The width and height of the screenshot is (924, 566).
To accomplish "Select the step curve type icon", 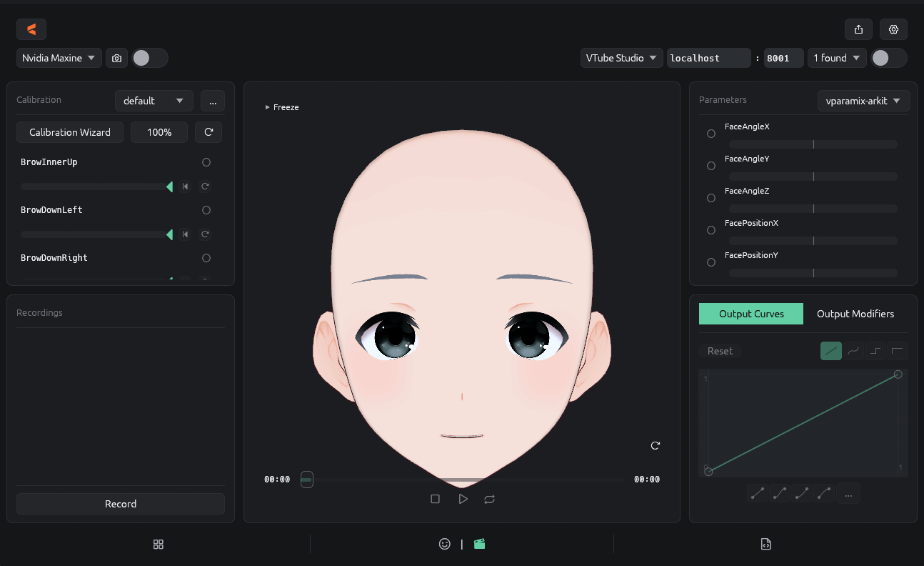I will (x=875, y=351).
